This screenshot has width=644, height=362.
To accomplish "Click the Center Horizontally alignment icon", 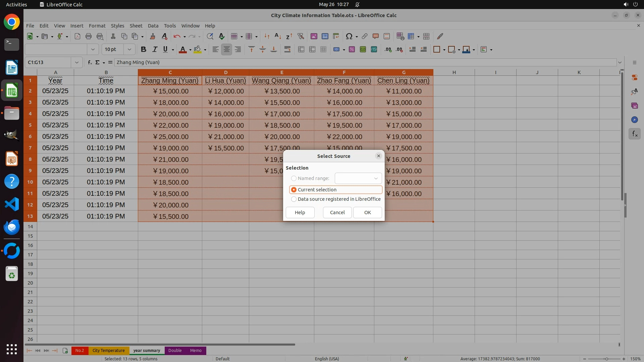I will [x=227, y=50].
